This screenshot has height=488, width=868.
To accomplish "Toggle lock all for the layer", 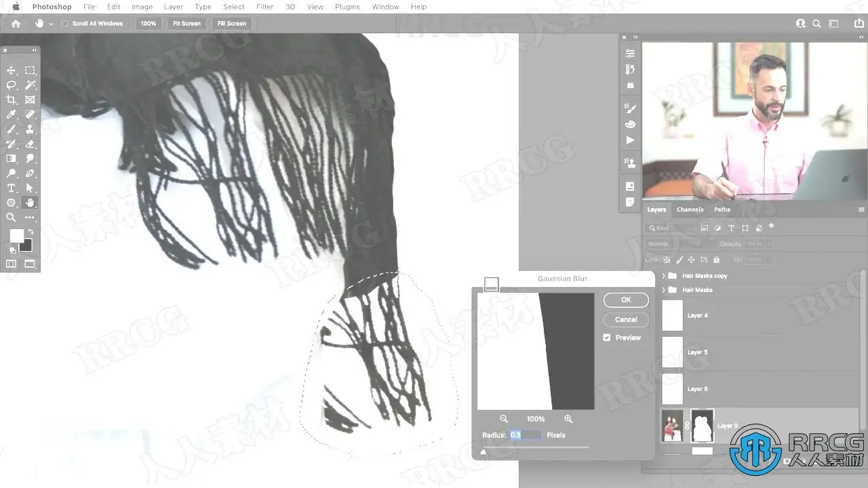I will click(x=715, y=260).
